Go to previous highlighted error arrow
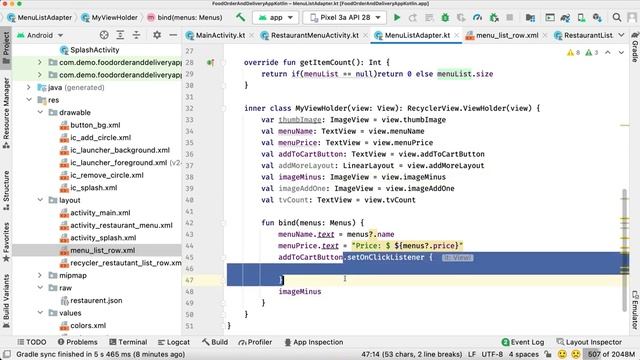640x360 pixels. pos(608,53)
